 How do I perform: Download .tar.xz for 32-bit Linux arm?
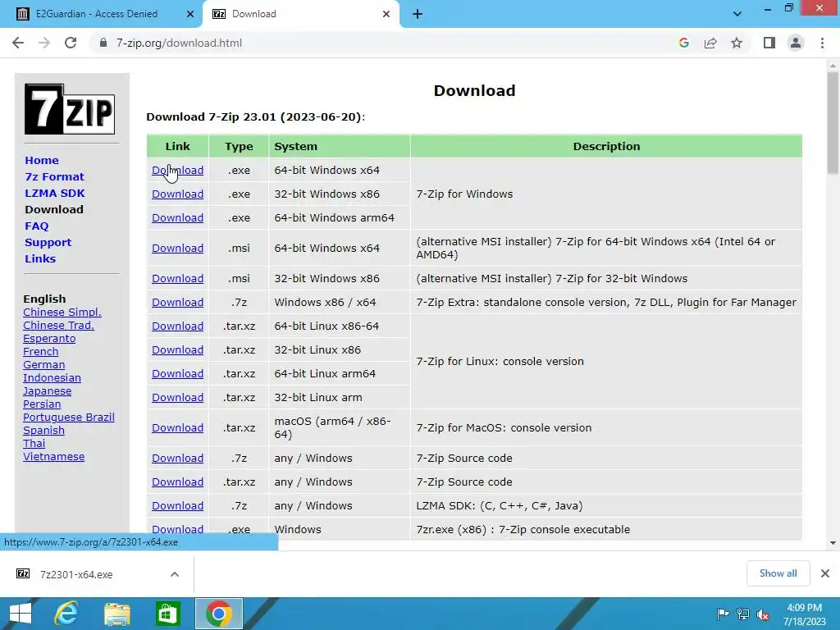177,398
